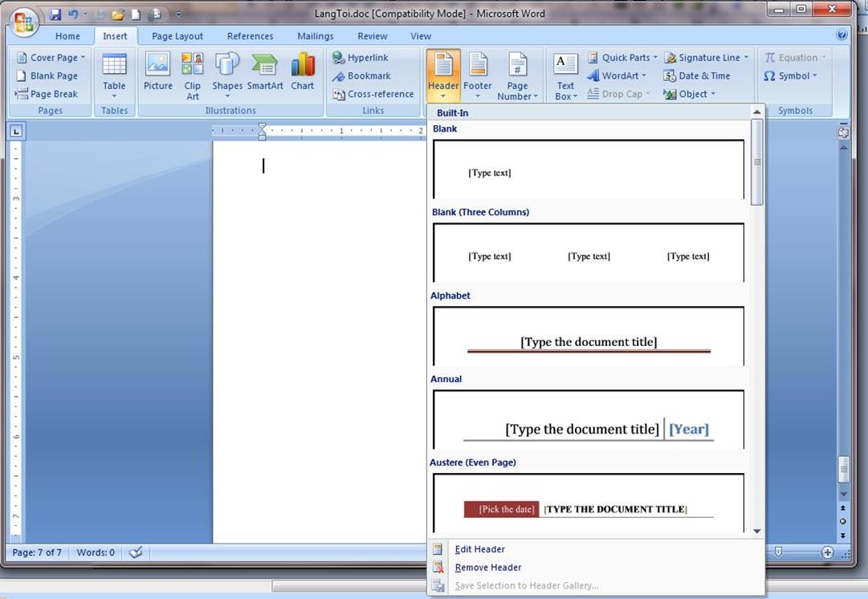The width and height of the screenshot is (868, 599).
Task: Open the Symbol menu
Action: [790, 75]
